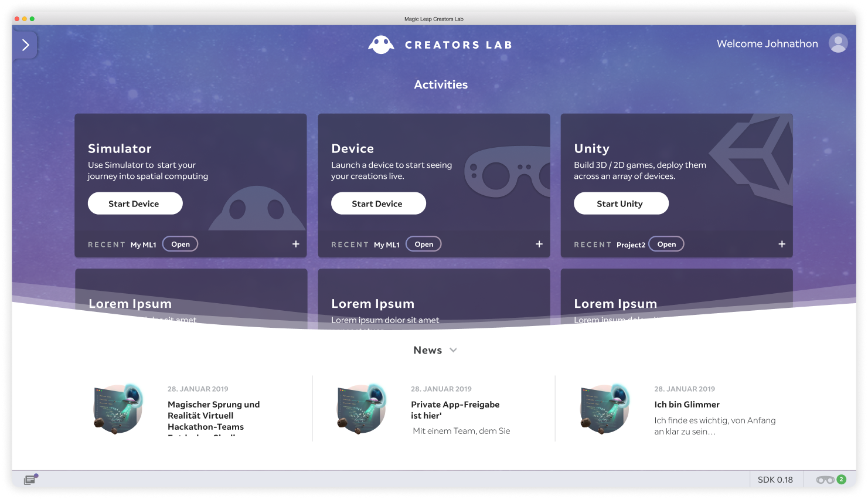Click the Start Unity button
The height and width of the screenshot is (499, 868).
[x=621, y=203]
